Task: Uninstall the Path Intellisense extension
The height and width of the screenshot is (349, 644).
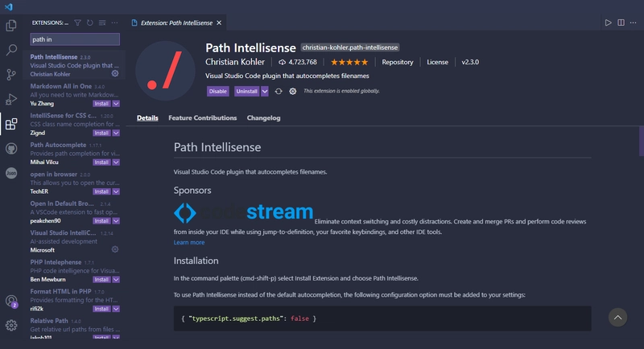Action: (246, 92)
